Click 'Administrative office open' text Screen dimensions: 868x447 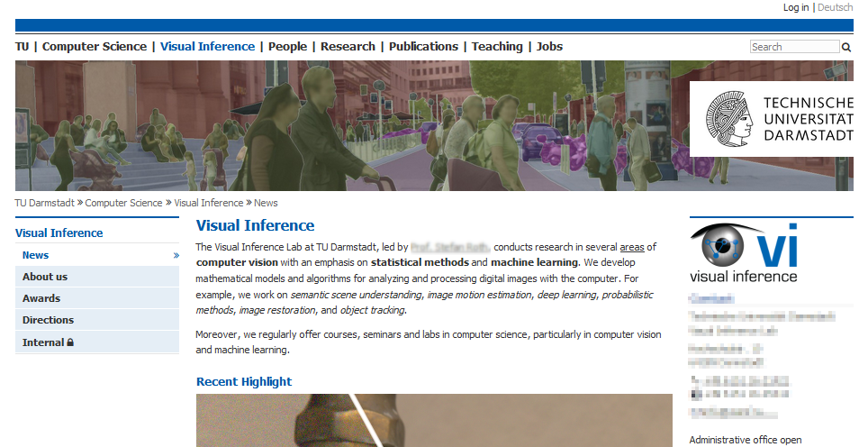[x=746, y=440]
